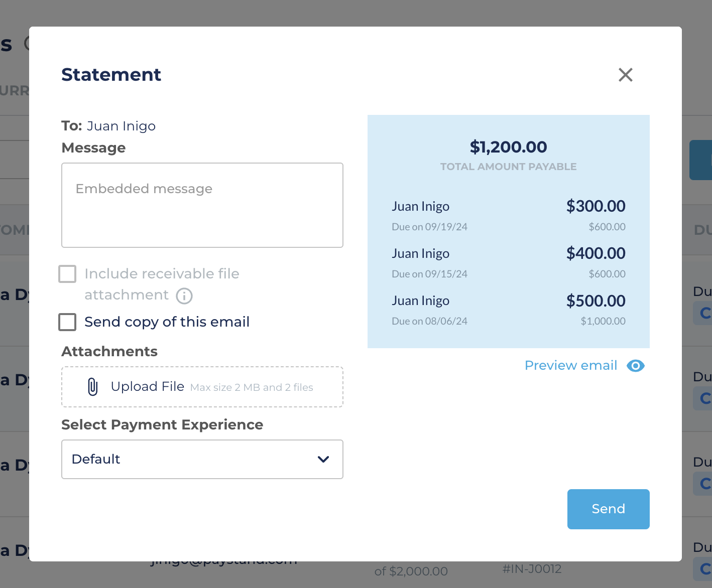Click the eye icon beside Preview email

point(636,366)
